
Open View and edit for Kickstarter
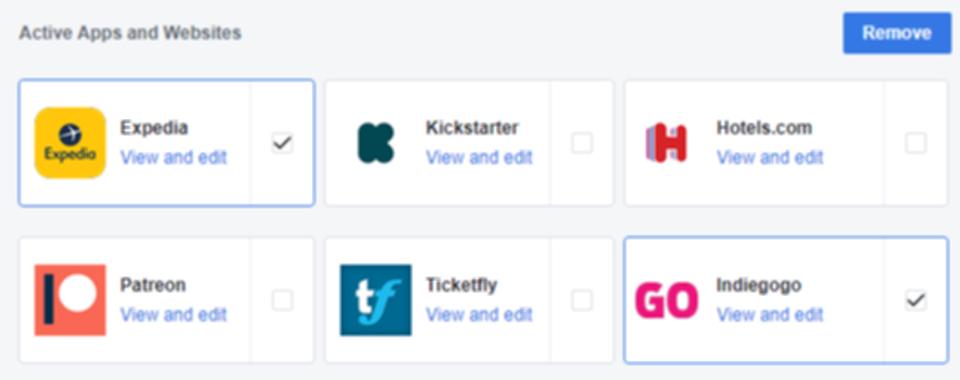tap(479, 157)
